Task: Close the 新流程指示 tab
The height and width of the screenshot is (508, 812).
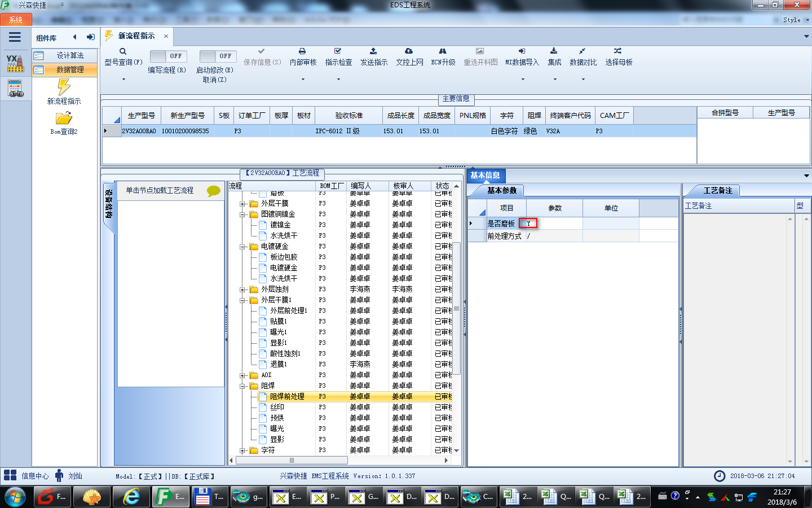Action: click(166, 36)
